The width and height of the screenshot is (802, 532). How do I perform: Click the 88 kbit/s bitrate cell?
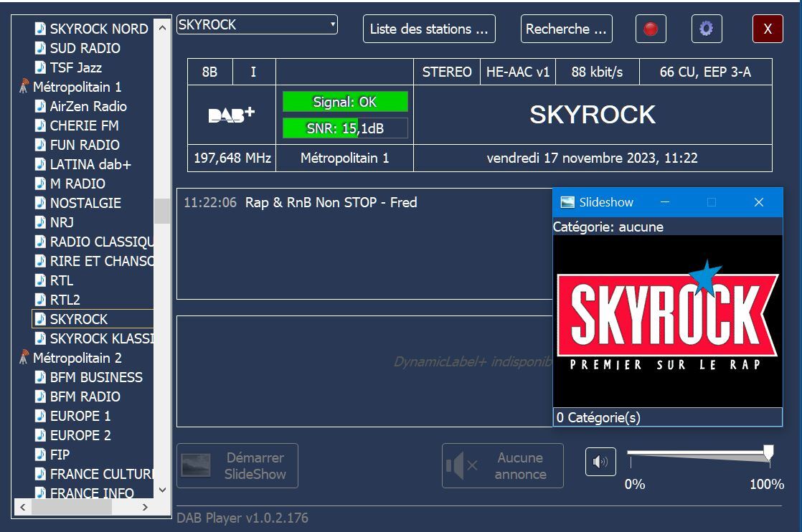pyautogui.click(x=597, y=72)
